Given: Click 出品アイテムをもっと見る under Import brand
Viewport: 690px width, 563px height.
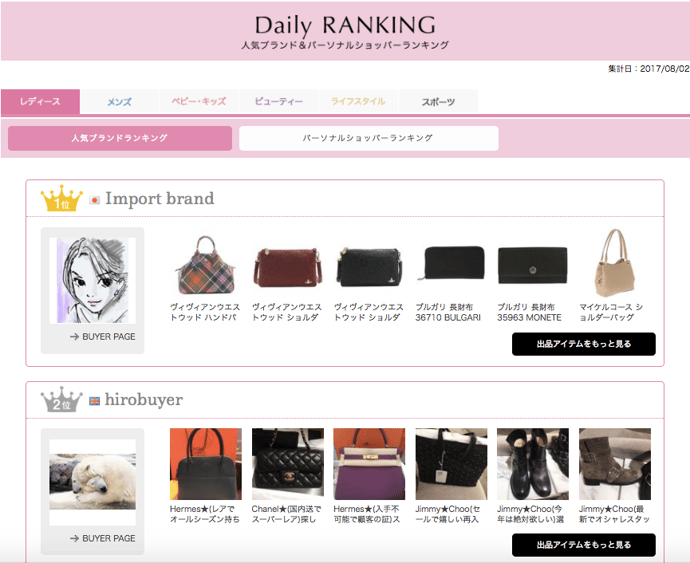Looking at the screenshot, I should (x=583, y=344).
